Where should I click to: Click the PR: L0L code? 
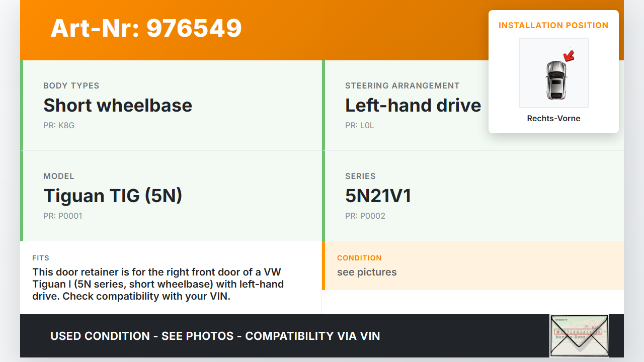(x=360, y=125)
